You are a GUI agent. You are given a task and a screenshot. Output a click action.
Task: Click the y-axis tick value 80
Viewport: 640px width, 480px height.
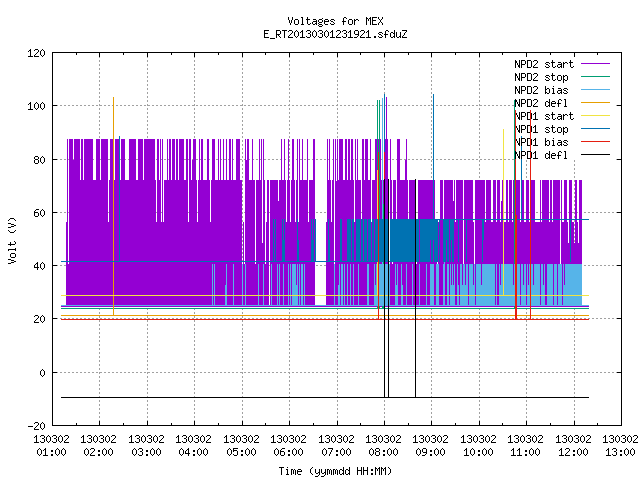pos(39,160)
